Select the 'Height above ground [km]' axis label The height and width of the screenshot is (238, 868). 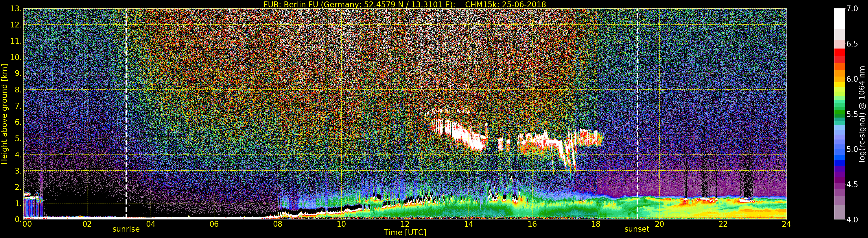[x=4, y=114]
